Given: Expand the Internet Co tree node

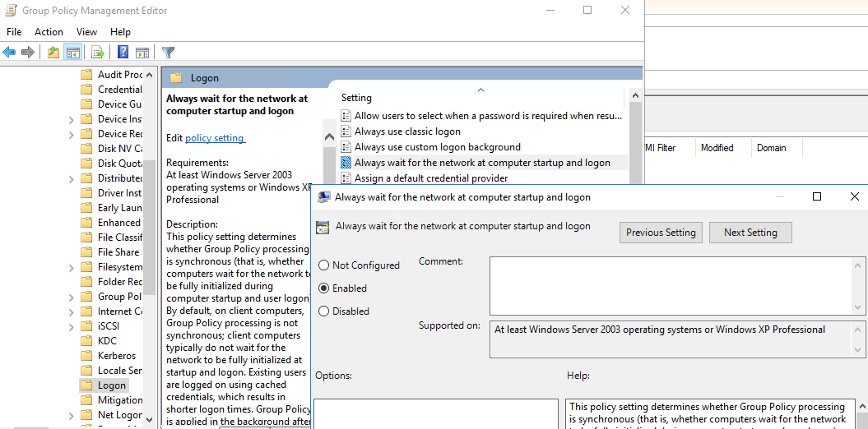Looking at the screenshot, I should [71, 311].
